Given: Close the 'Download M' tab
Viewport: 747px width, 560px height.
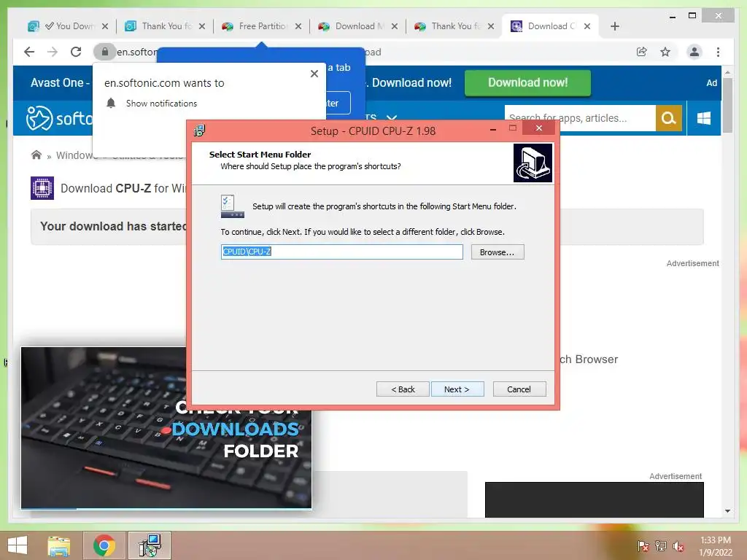Looking at the screenshot, I should [x=395, y=26].
